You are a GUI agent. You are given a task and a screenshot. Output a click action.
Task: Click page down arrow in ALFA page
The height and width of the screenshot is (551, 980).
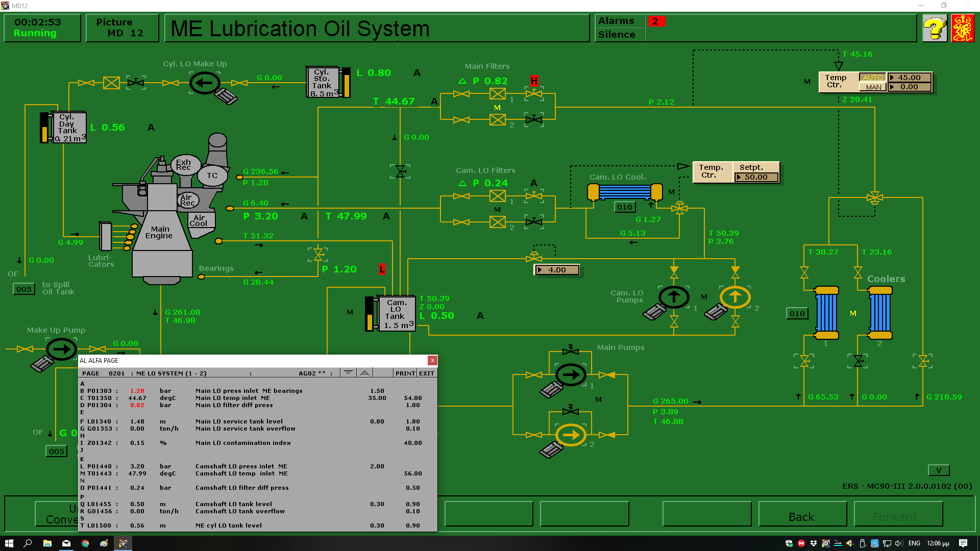coord(348,373)
